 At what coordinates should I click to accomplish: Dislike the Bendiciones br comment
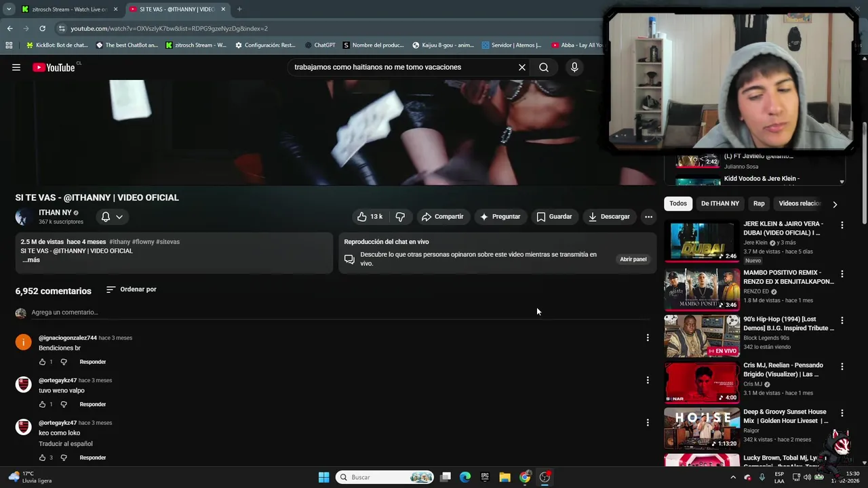pos(64,362)
